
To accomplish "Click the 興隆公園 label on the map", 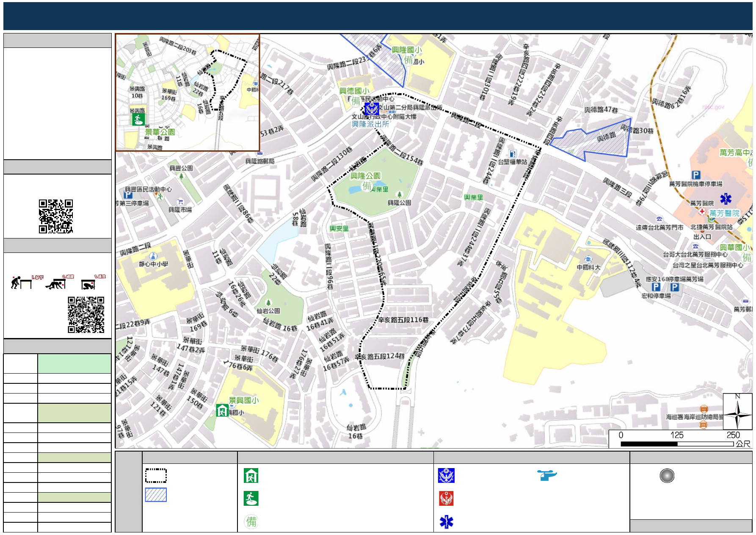I will click(365, 176).
